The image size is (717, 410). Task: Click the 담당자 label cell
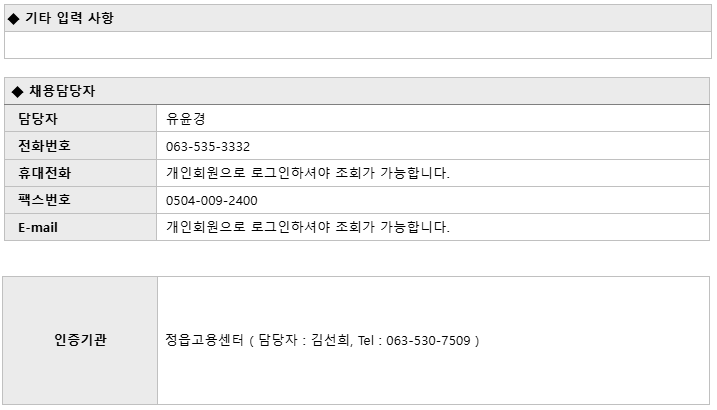click(80, 119)
